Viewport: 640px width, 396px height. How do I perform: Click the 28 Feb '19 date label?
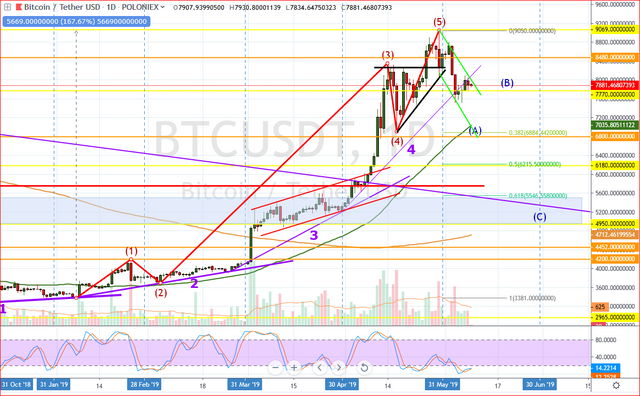coord(144,385)
